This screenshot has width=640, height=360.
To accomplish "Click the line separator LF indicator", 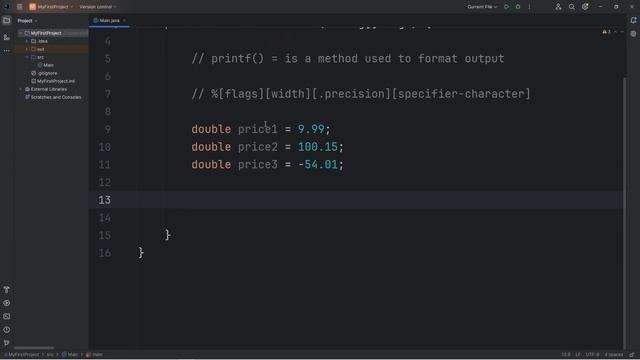I will click(x=578, y=355).
